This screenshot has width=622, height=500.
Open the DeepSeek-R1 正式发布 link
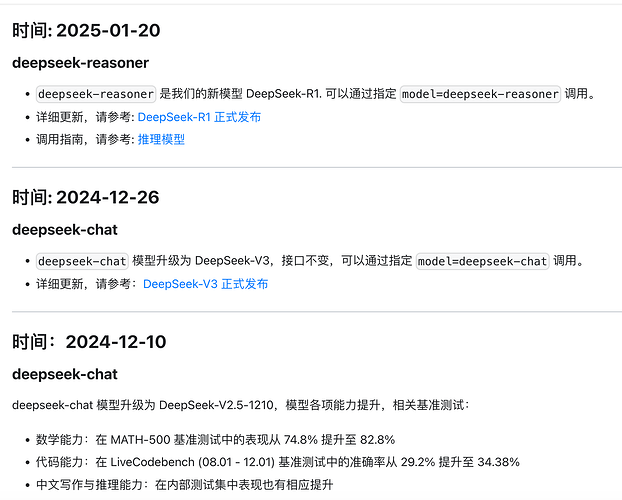coord(199,117)
